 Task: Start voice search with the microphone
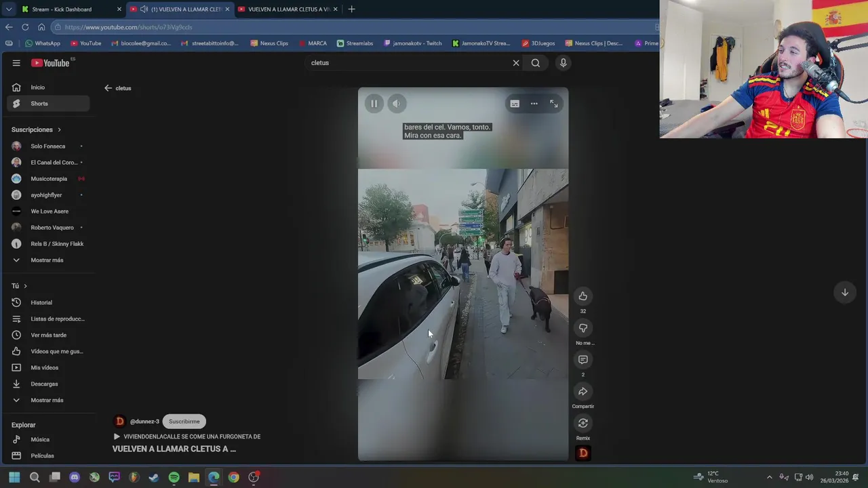(x=563, y=63)
